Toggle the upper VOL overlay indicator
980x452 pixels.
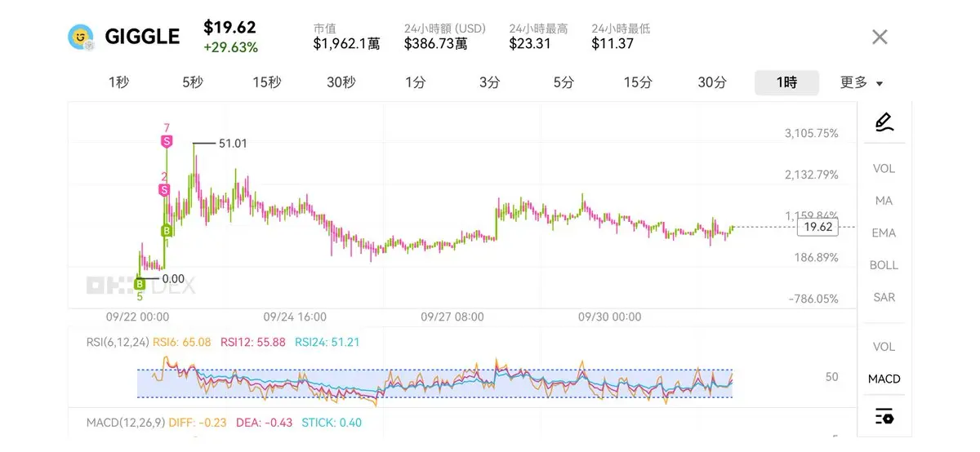click(x=884, y=169)
